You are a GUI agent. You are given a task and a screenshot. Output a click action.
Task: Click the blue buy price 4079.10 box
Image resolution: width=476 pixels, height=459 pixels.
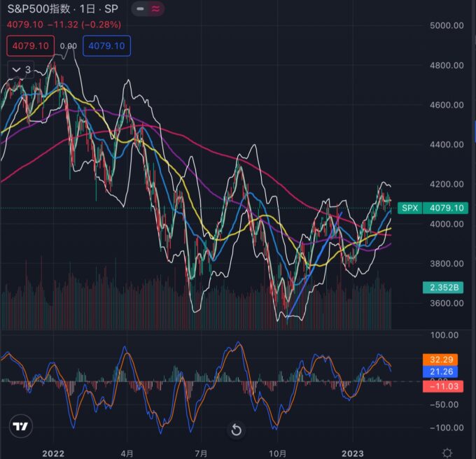[106, 46]
